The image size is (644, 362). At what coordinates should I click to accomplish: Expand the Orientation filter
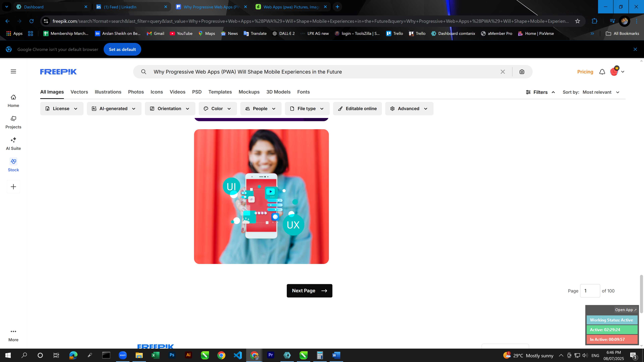[x=170, y=109]
